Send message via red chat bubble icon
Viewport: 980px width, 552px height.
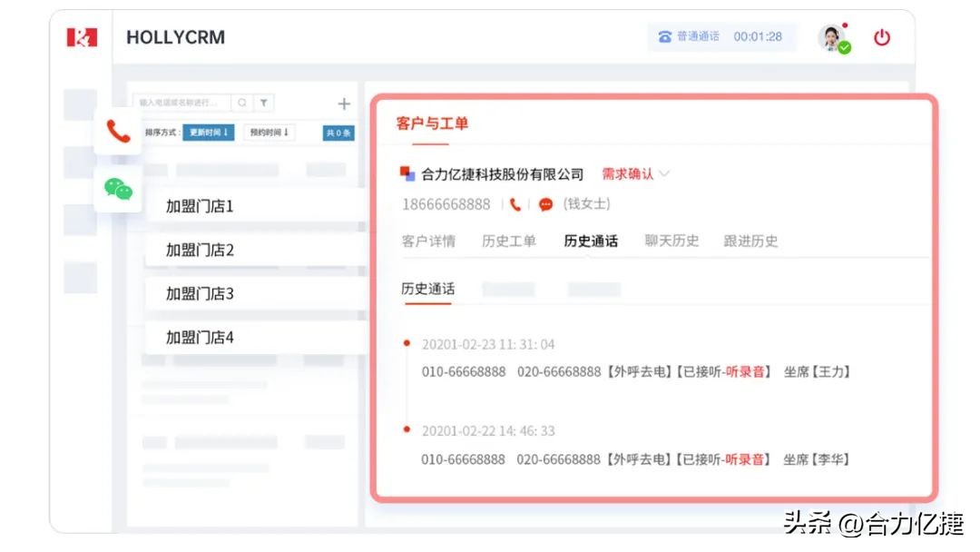545,204
